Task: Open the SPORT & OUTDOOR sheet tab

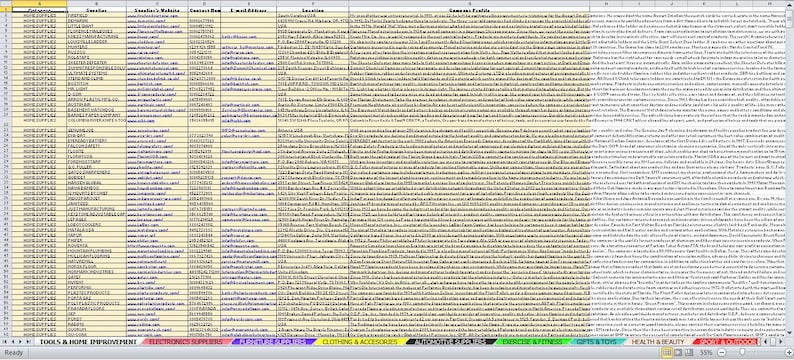Action: pos(725,342)
